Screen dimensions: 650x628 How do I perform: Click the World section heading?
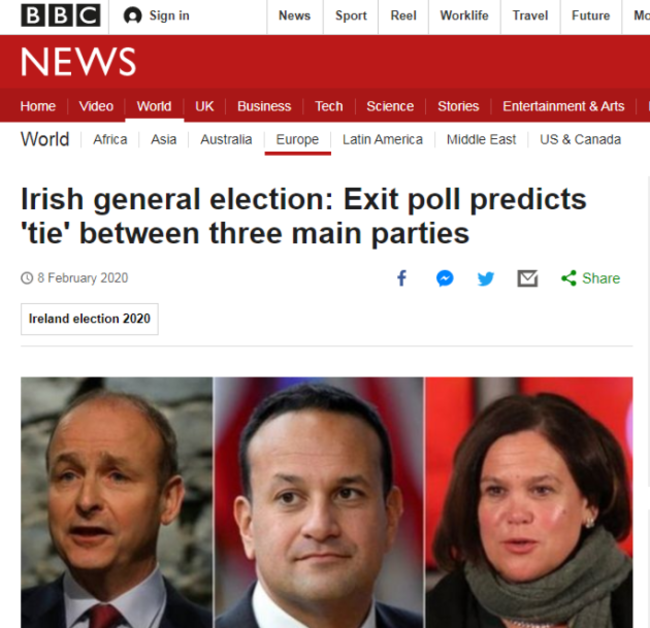pyautogui.click(x=45, y=139)
